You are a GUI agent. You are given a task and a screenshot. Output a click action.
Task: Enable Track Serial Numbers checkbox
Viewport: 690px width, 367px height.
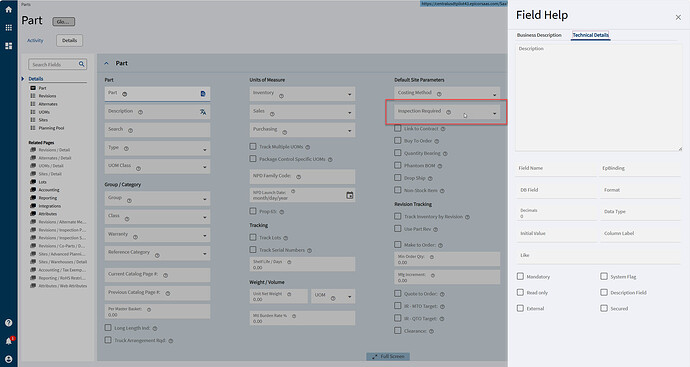point(253,250)
